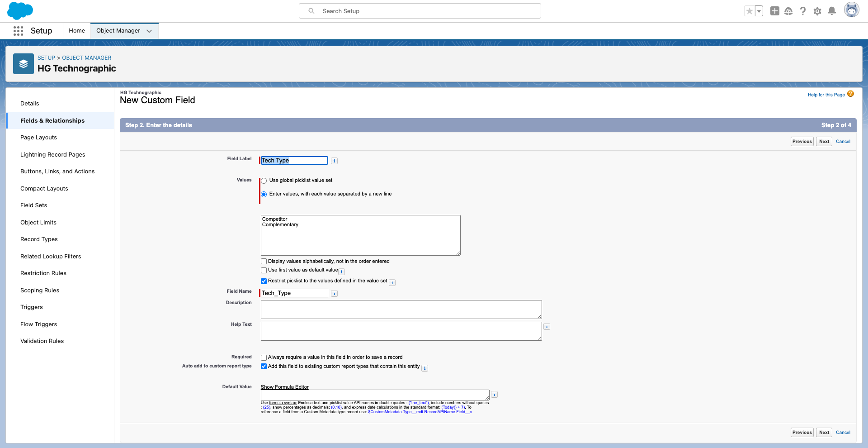Click the orange Help for this Page icon
The width and height of the screenshot is (868, 448).
coord(851,94)
